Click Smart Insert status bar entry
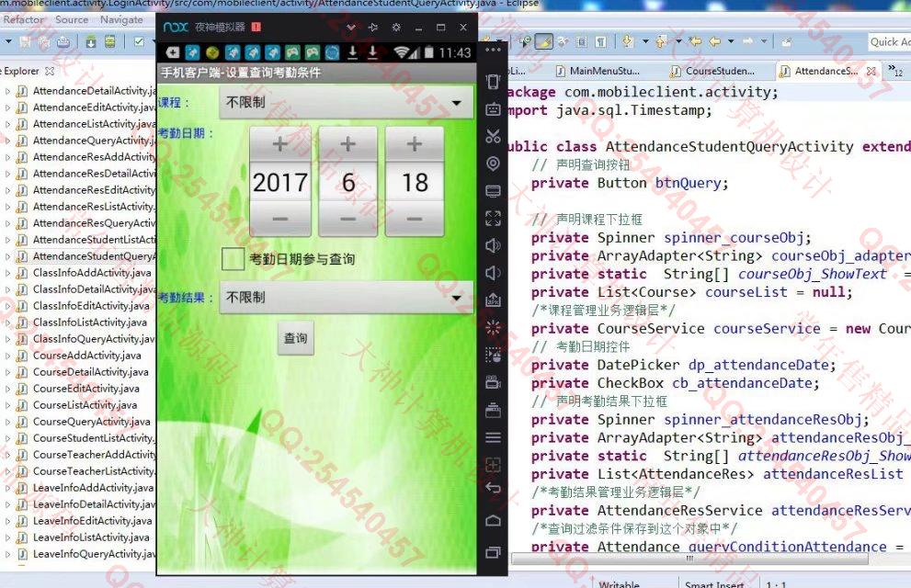Image resolution: width=911 pixels, height=588 pixels. (x=714, y=583)
